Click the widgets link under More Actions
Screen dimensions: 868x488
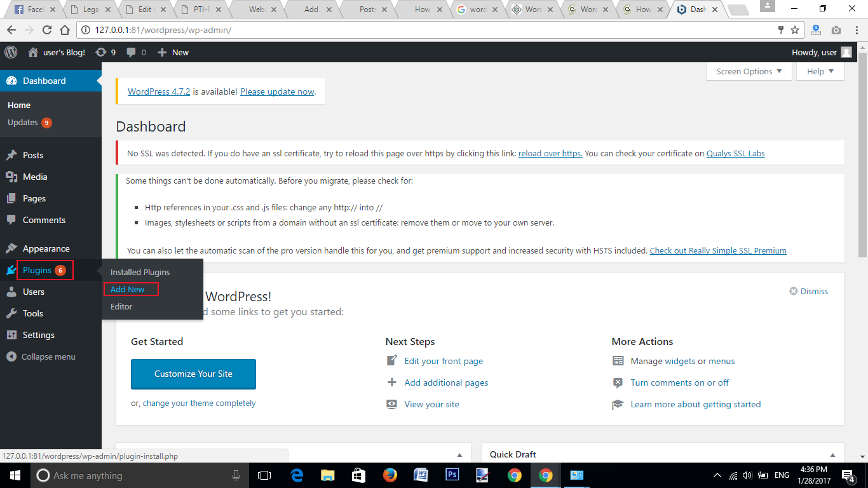click(680, 361)
